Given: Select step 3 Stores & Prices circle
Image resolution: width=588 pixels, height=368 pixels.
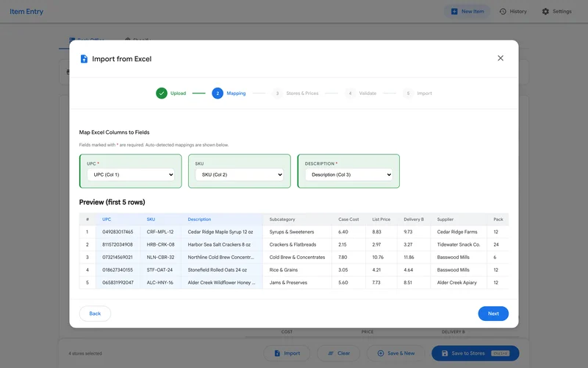Looking at the screenshot, I should 277,93.
